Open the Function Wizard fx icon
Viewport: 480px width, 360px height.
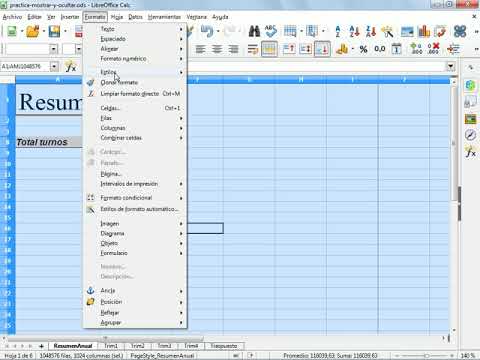(x=71, y=67)
